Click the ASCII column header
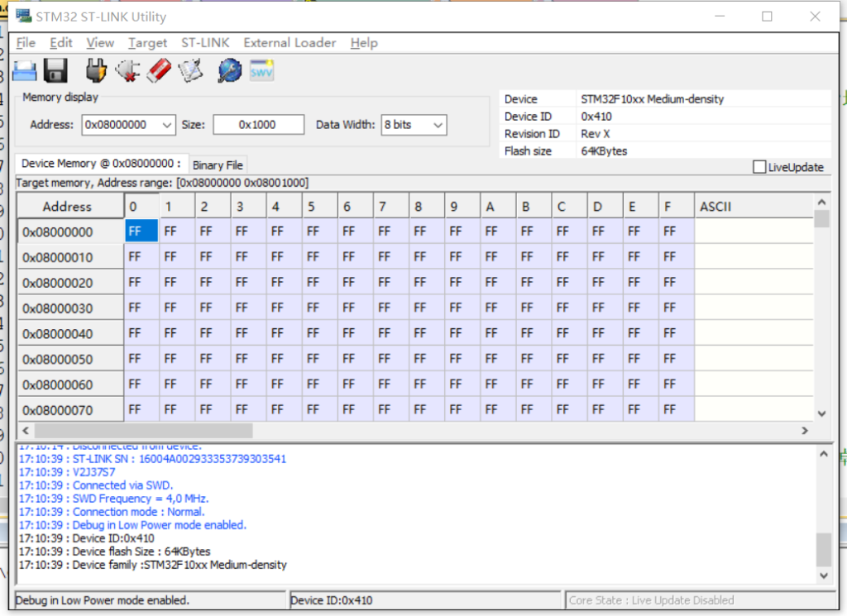 tap(753, 206)
